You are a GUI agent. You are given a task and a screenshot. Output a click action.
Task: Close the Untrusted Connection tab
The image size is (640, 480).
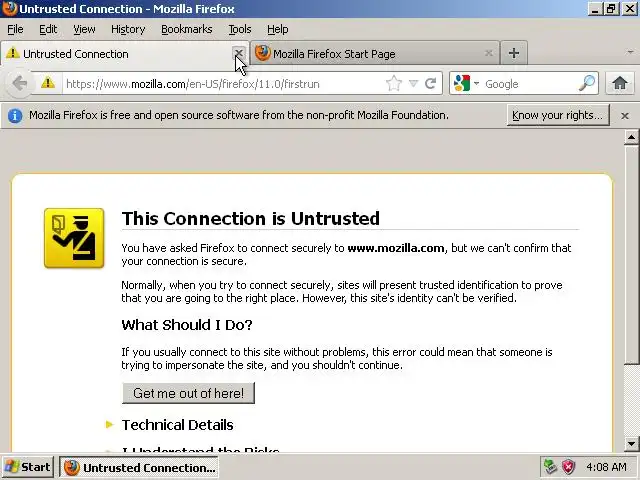pos(239,53)
